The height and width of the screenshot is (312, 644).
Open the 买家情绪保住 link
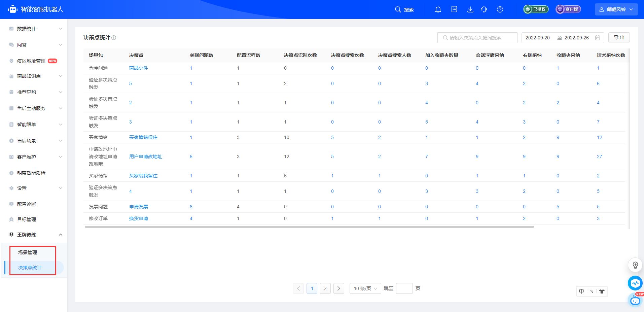pyautogui.click(x=143, y=137)
